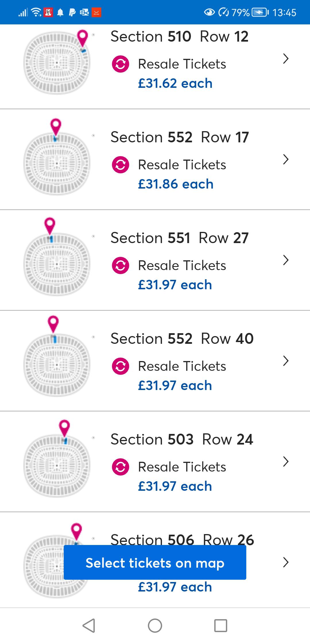This screenshot has width=310, height=644.
Task: Open the Section 506 Row 26 chevron
Action: tap(286, 562)
